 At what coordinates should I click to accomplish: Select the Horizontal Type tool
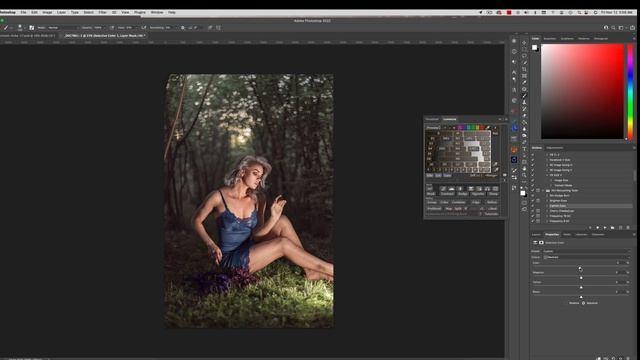coord(524,149)
